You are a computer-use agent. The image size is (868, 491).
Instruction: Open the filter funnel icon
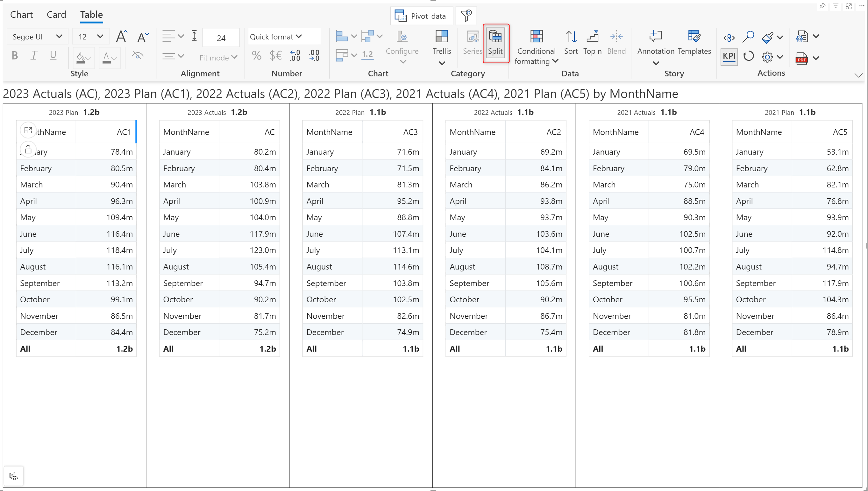[x=466, y=16]
